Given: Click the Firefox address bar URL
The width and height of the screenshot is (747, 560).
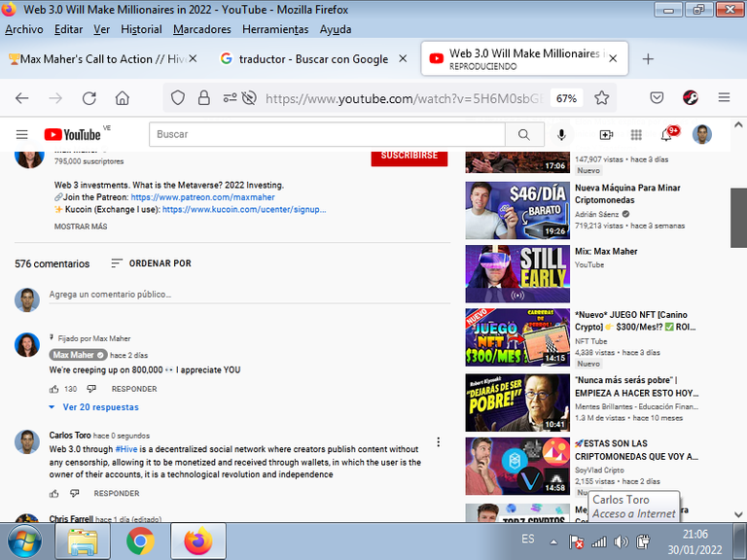Looking at the screenshot, I should click(x=404, y=98).
